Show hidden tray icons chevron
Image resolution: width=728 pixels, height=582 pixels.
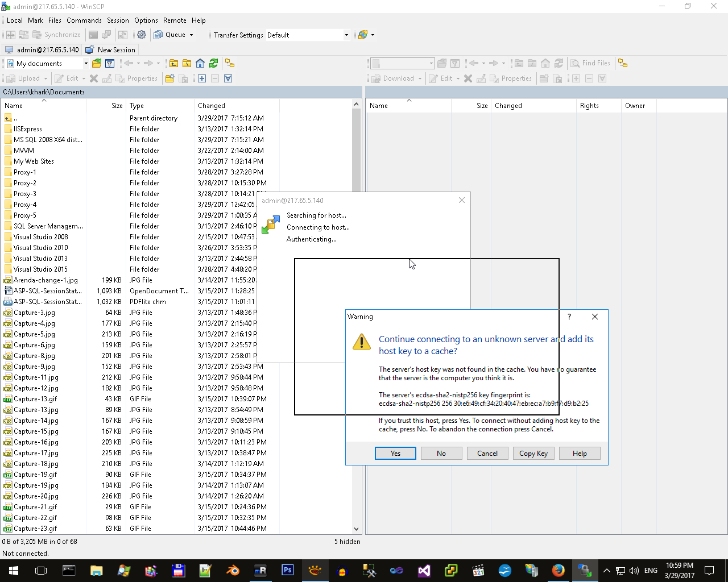pos(606,571)
